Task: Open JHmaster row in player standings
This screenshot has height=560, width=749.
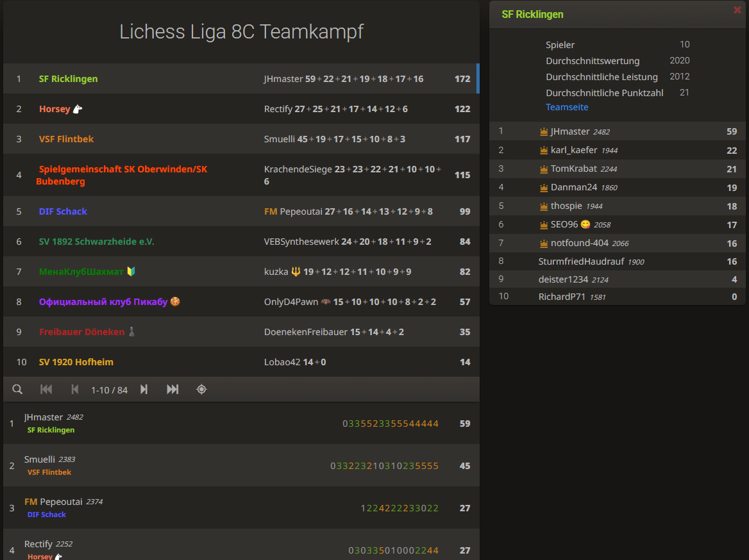Action: tap(241, 423)
